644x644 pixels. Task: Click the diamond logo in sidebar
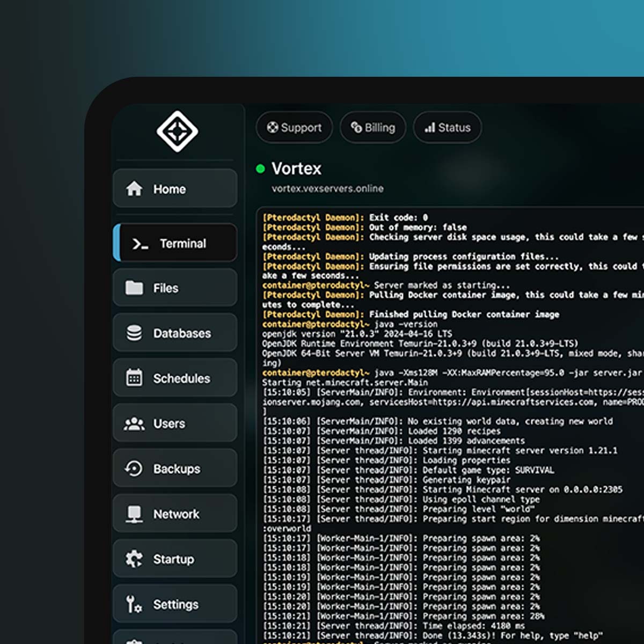177,131
